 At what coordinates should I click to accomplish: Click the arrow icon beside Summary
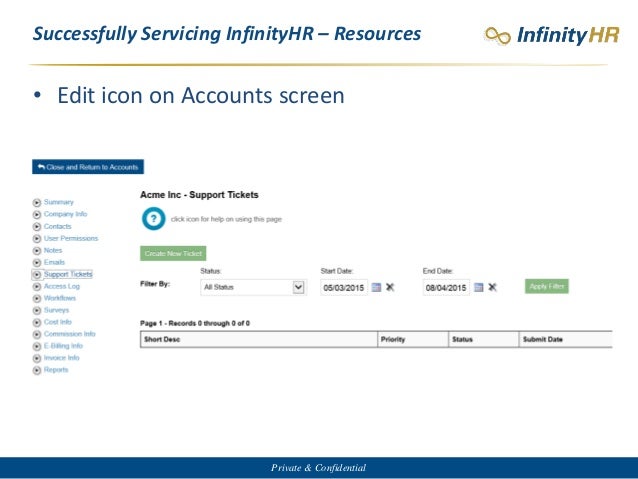[x=37, y=202]
